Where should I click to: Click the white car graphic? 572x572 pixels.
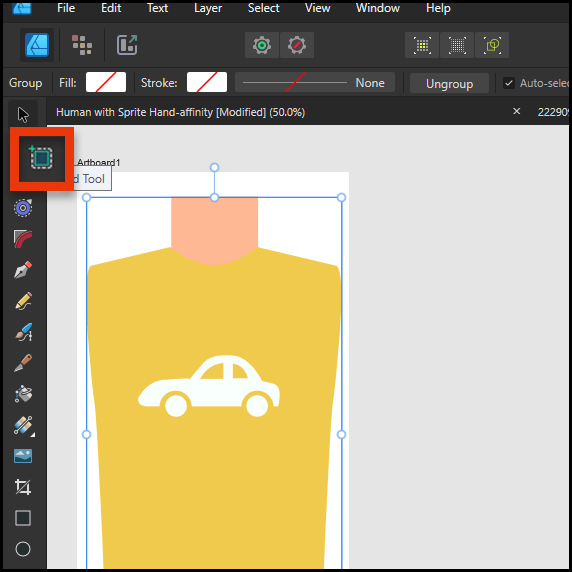click(209, 386)
